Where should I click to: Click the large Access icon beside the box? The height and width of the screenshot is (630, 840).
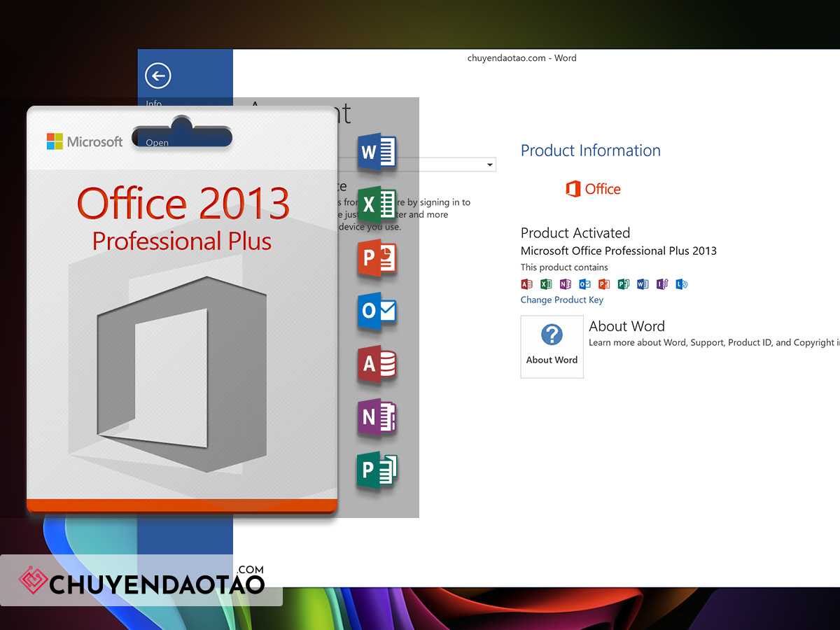point(377,364)
